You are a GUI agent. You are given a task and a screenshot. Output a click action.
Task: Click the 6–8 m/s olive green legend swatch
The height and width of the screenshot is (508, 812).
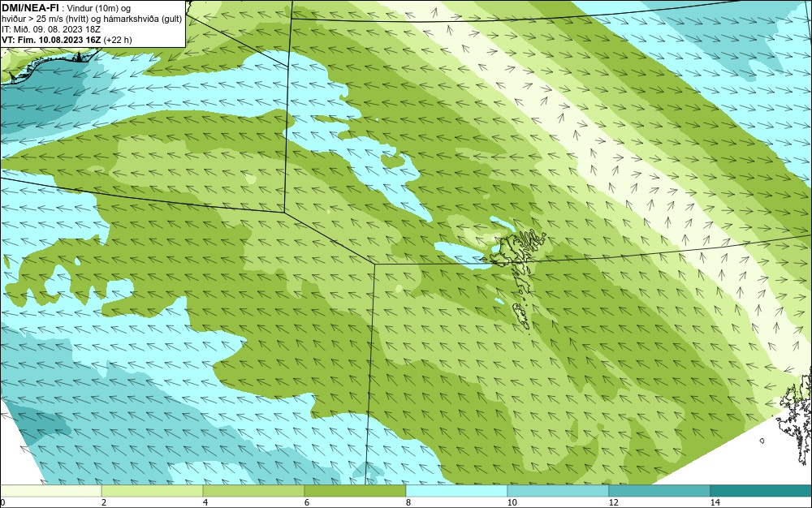tap(356, 491)
